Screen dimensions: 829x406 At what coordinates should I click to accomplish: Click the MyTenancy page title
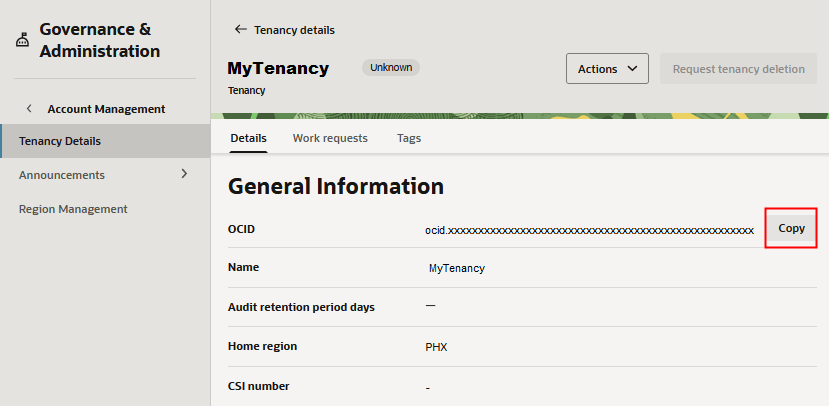[278, 68]
